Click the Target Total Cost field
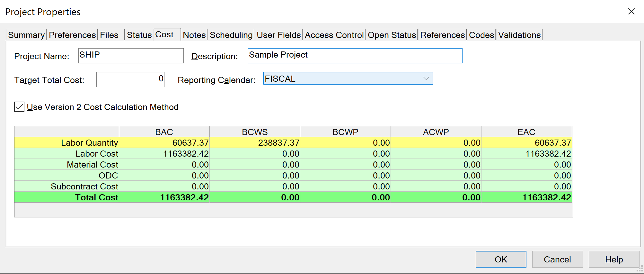This screenshot has height=274, width=644. pyautogui.click(x=130, y=79)
